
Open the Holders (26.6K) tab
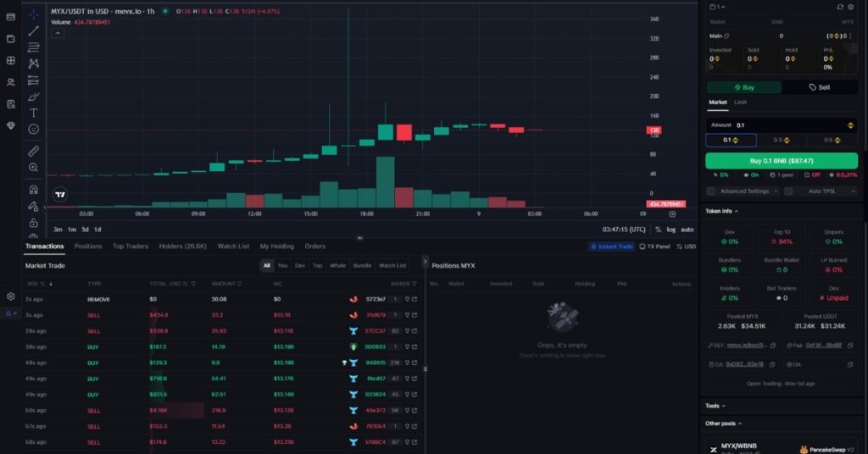[x=183, y=246]
